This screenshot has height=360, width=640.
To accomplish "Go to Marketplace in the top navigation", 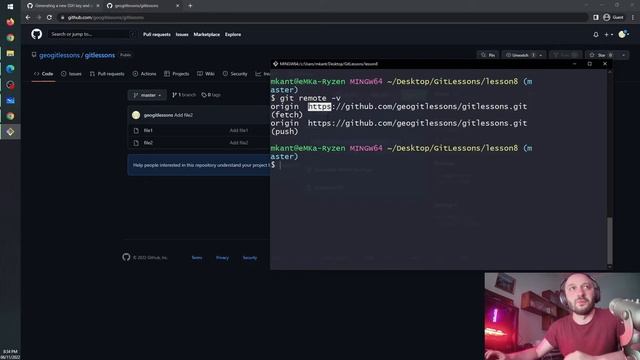I will point(207,35).
